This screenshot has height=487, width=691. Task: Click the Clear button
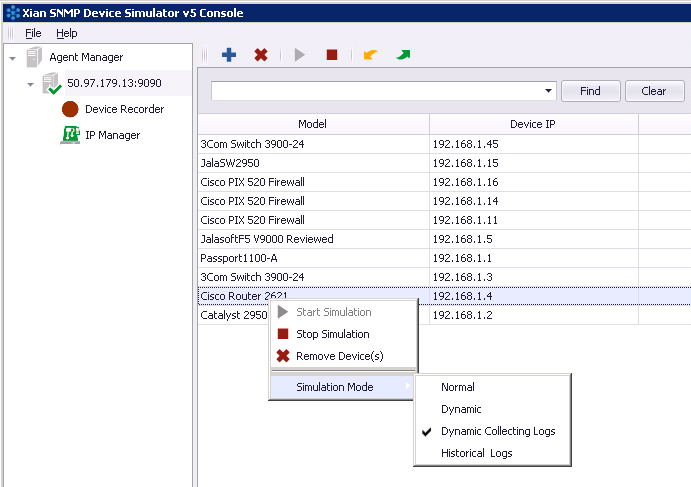(654, 91)
